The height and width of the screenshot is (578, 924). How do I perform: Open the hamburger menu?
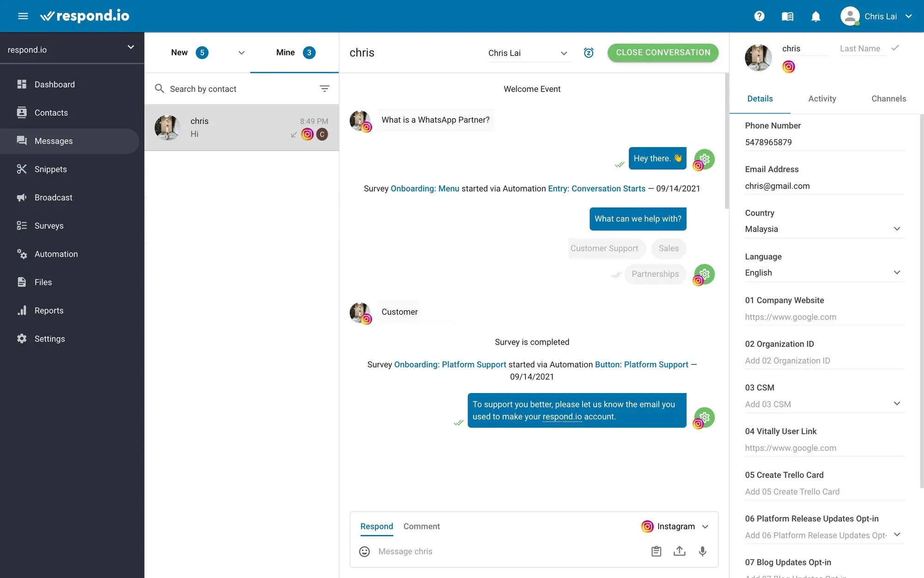click(23, 16)
